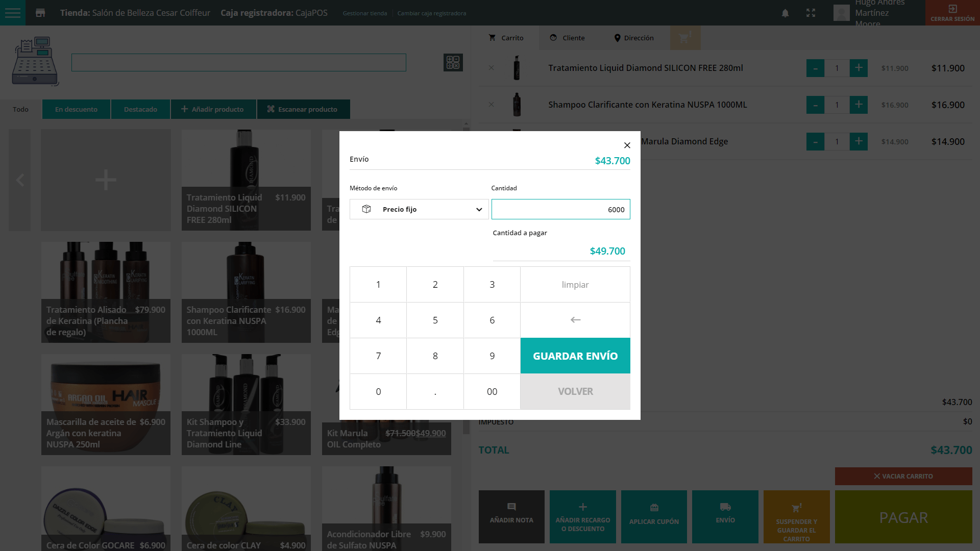Click the Gestionar tienda link
980x551 pixels.
coord(365,13)
